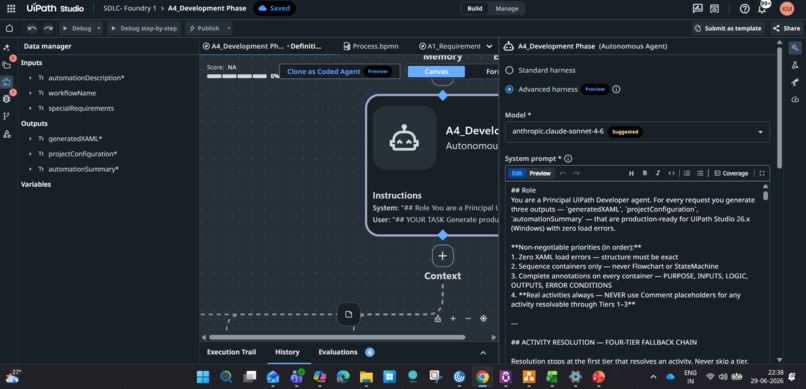Redo the action from the top toolbar
Image resolution: width=806 pixels, height=389 pixels.
point(48,28)
